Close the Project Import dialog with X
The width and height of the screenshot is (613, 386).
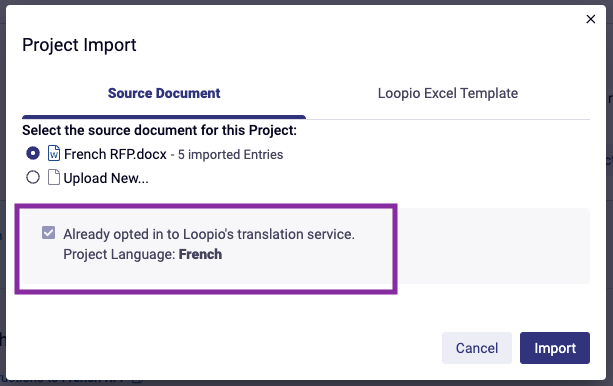[590, 19]
